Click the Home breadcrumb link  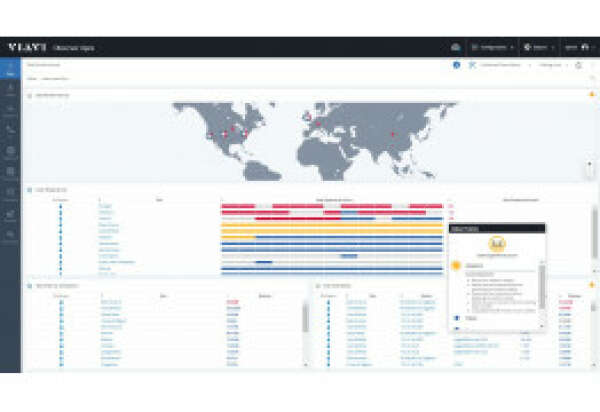coord(31,77)
